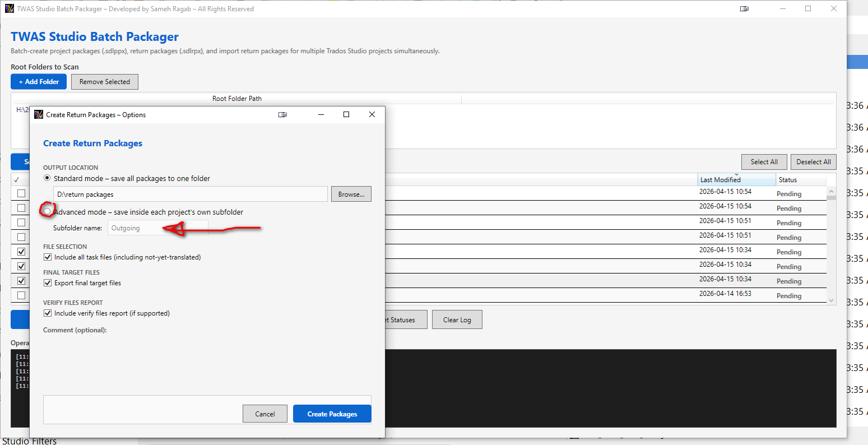This screenshot has height=445, width=868.
Task: Click the + Add Folder button
Action: pos(38,81)
